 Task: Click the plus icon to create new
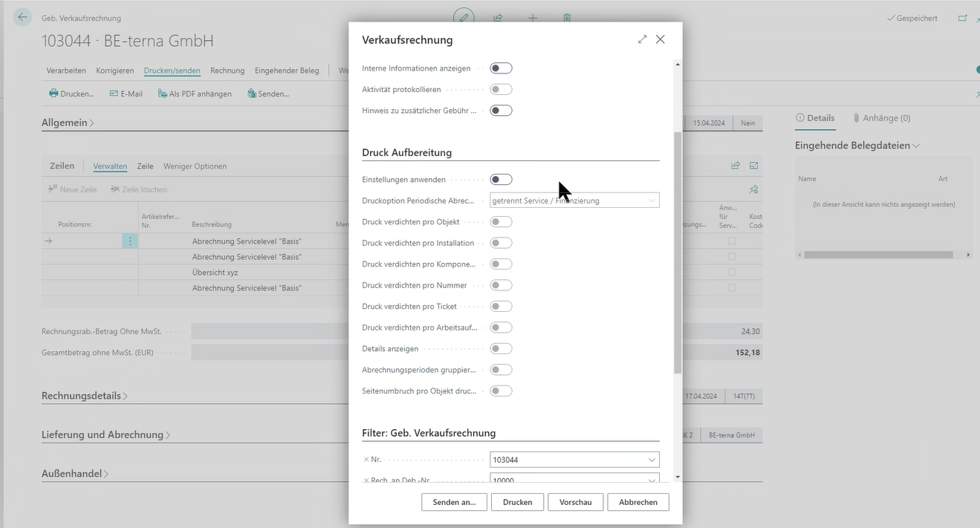coord(533,18)
